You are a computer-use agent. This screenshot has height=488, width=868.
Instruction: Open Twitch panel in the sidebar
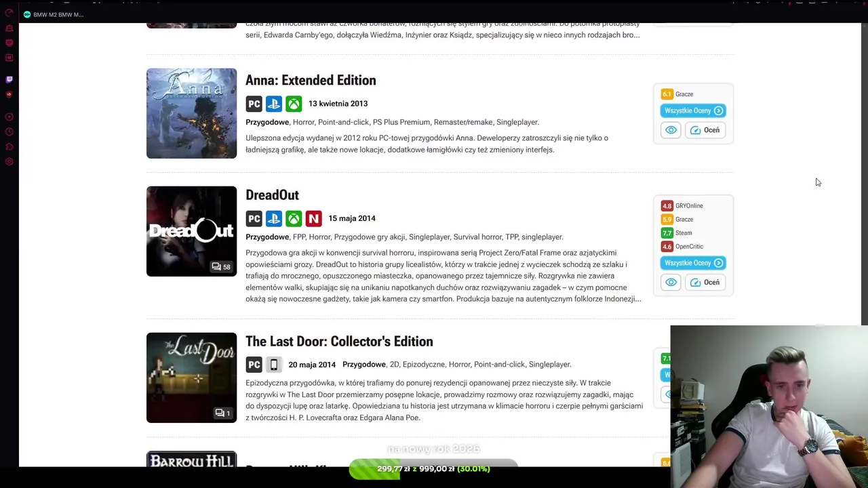pos(9,79)
